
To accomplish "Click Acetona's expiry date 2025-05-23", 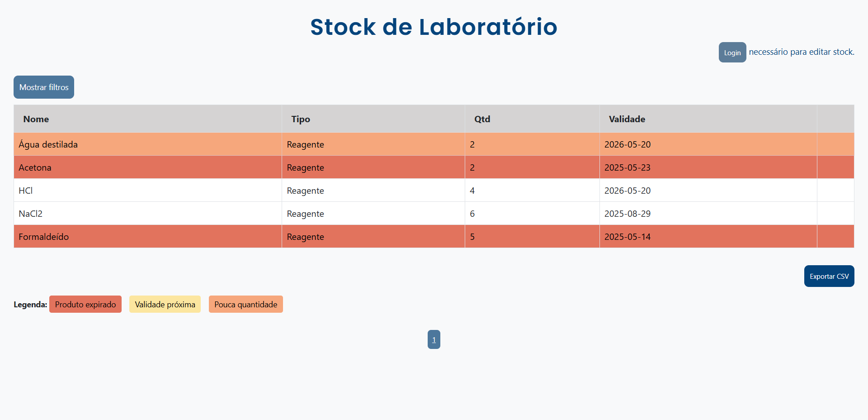I will coord(627,167).
